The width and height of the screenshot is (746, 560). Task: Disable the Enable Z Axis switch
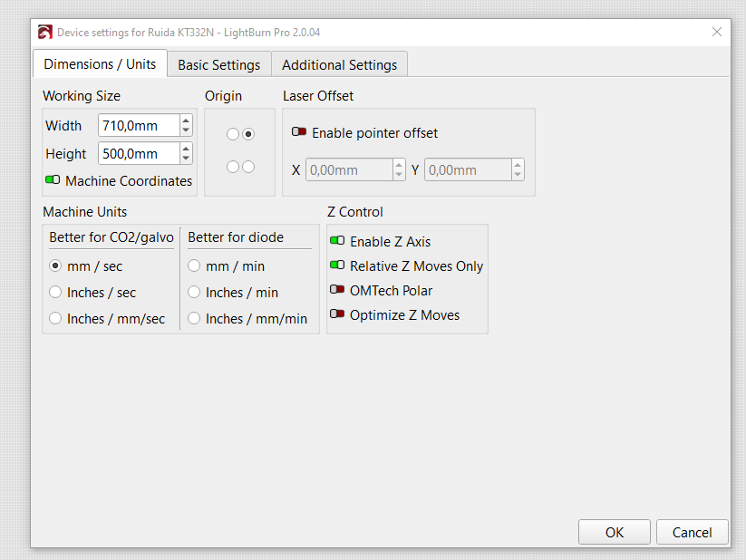[339, 241]
